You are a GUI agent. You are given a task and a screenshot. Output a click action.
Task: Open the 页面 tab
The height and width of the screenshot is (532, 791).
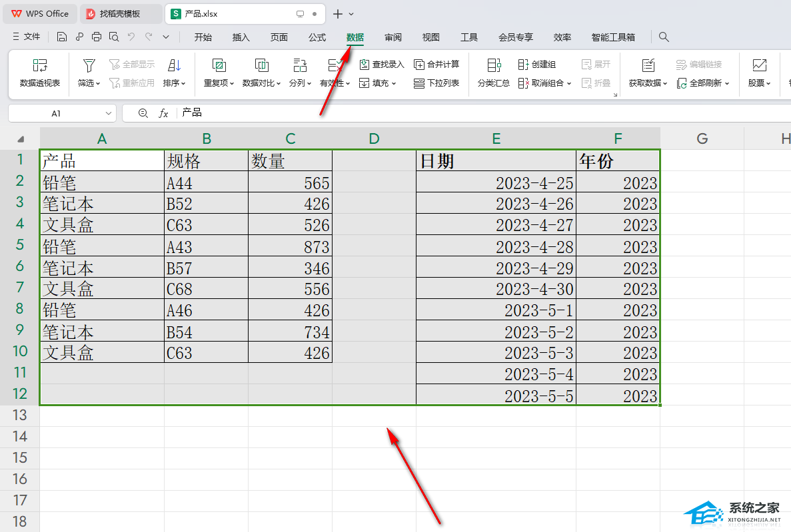click(279, 37)
